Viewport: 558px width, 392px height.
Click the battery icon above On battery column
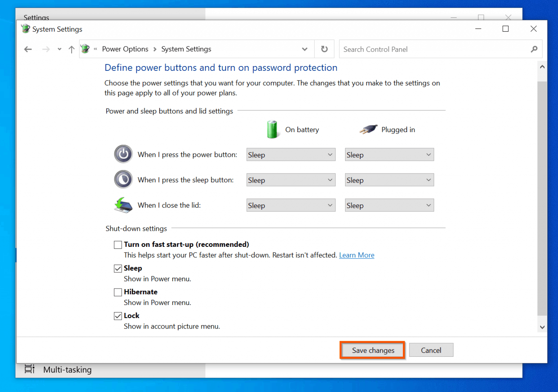coord(272,129)
